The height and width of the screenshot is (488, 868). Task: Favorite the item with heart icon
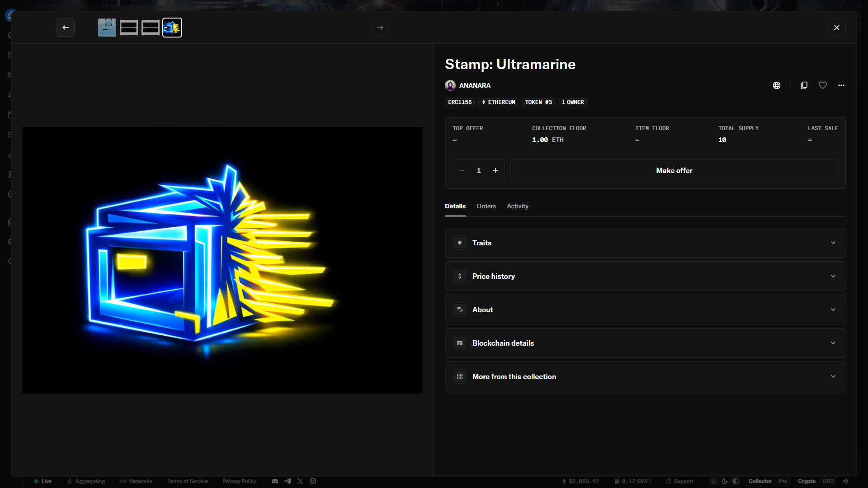pos(822,85)
